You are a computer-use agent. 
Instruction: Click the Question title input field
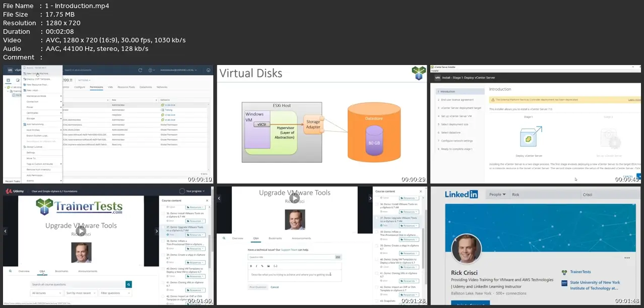coord(295,257)
